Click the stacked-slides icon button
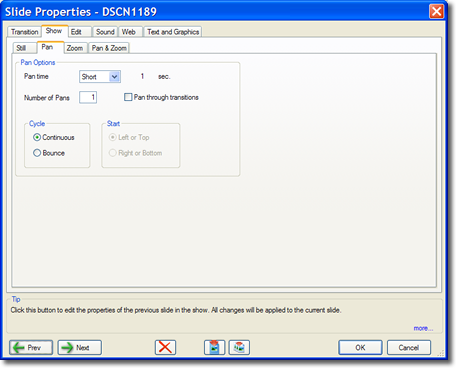 point(239,347)
